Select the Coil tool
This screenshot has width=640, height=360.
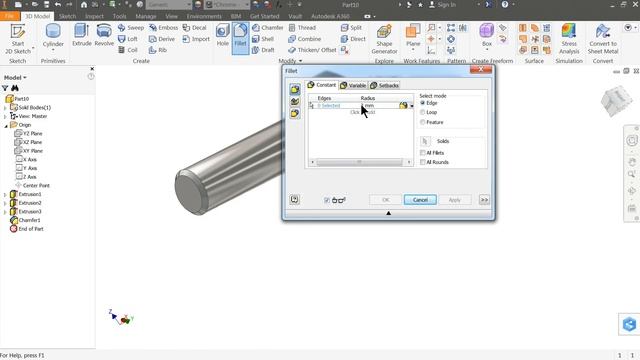[x=128, y=50]
